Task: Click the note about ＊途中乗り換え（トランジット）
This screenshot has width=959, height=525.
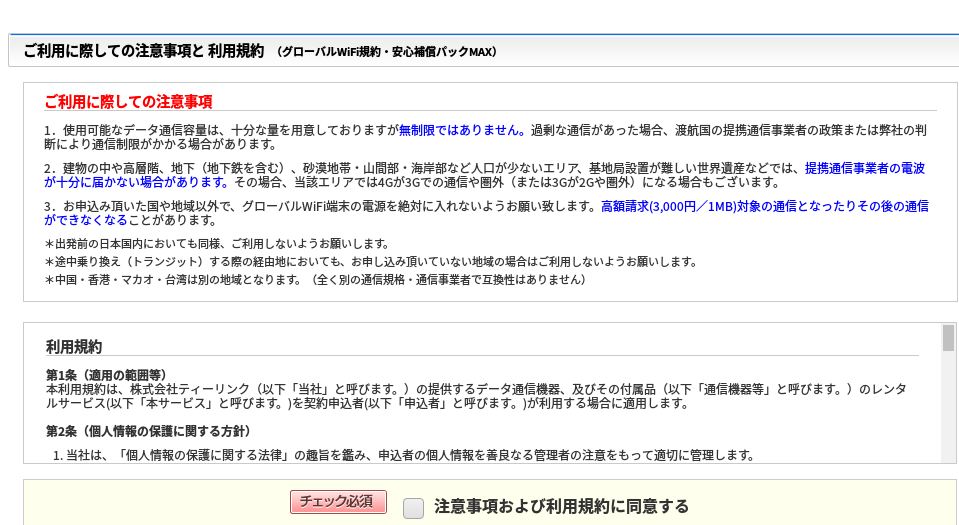Action: (371, 262)
